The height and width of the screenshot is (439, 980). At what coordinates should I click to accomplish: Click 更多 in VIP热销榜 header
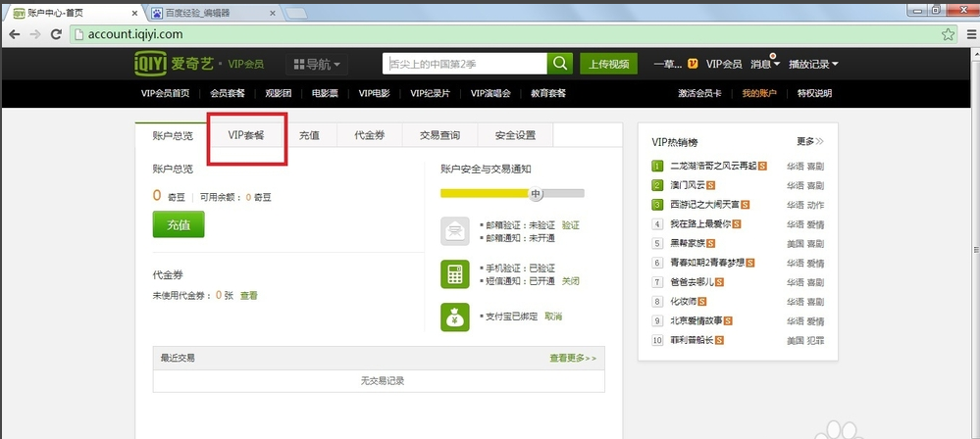[x=810, y=142]
